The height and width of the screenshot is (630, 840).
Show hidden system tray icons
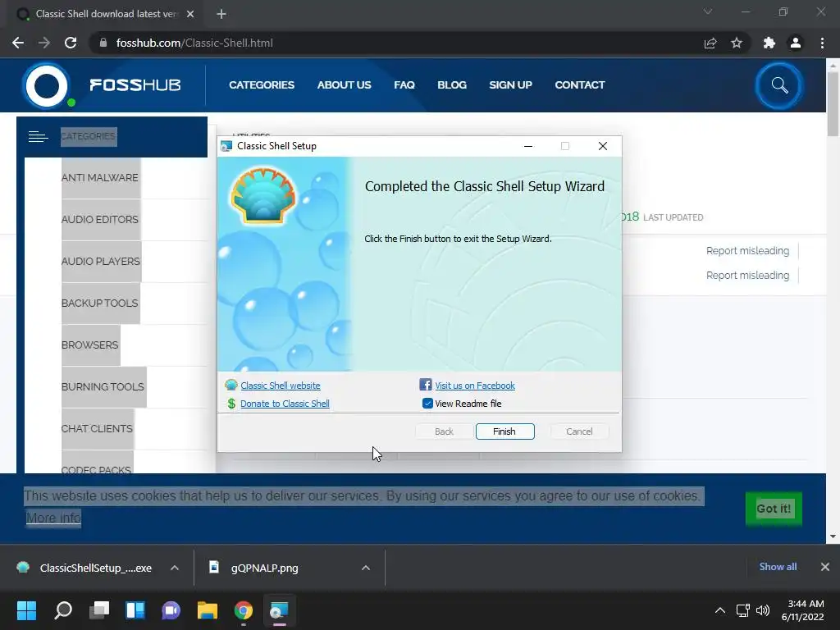pyautogui.click(x=720, y=610)
